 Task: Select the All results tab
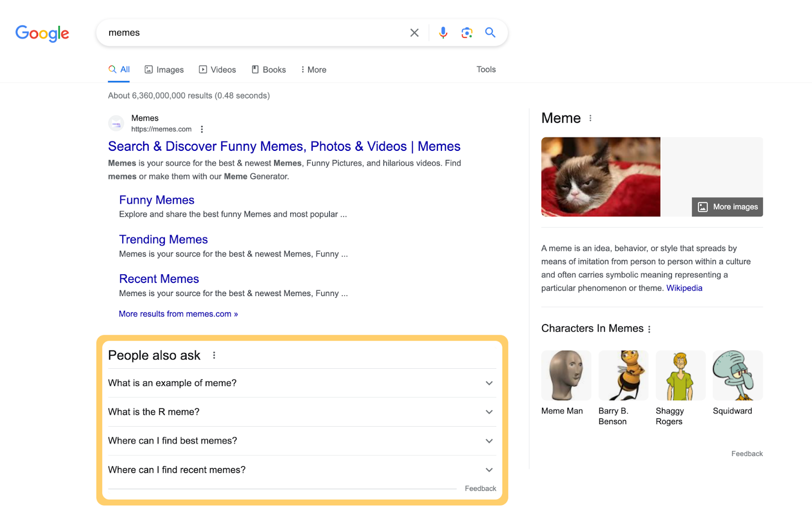coord(119,70)
